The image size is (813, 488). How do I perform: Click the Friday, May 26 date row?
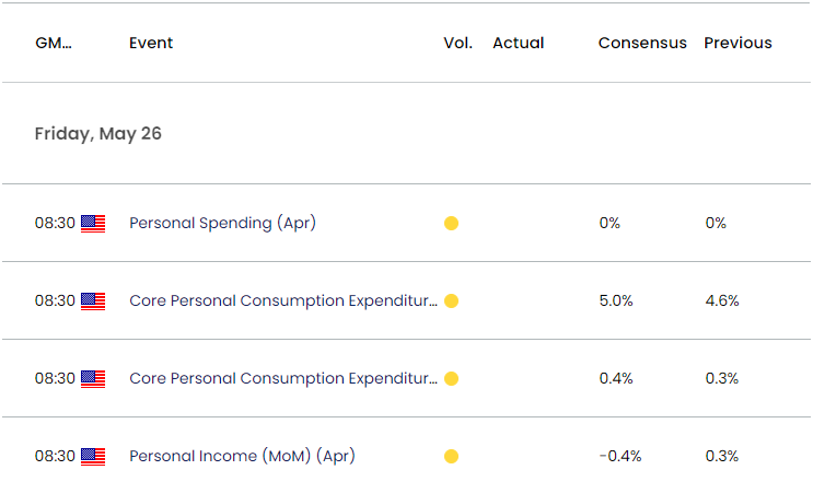pyautogui.click(x=98, y=133)
